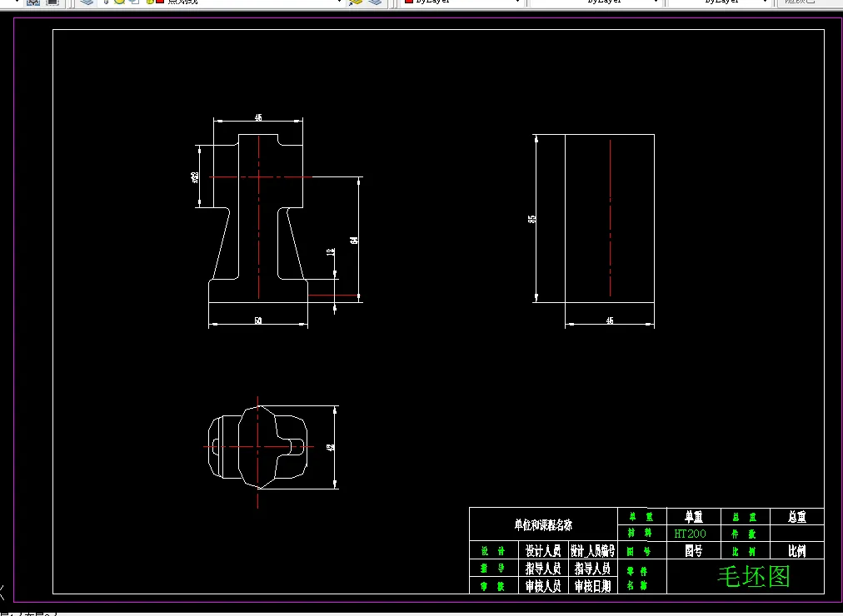
Task: Select the green 零件名称 label
Action: tap(636, 578)
